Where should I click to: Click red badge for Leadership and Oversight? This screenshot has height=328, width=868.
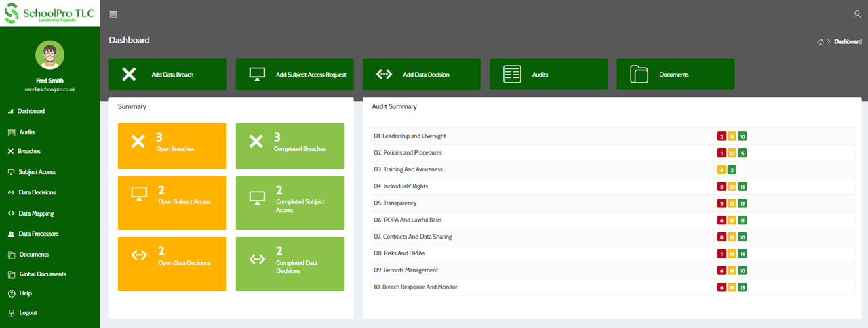pyautogui.click(x=722, y=136)
